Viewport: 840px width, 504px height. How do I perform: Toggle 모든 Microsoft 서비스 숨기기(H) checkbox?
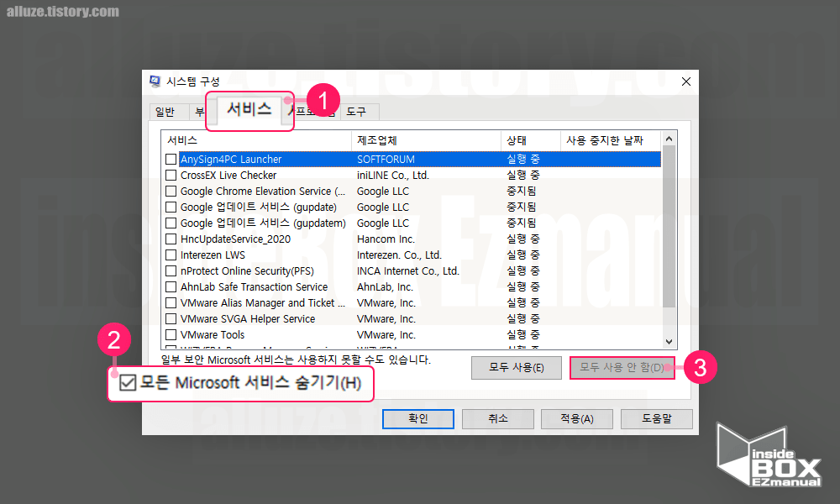(128, 382)
